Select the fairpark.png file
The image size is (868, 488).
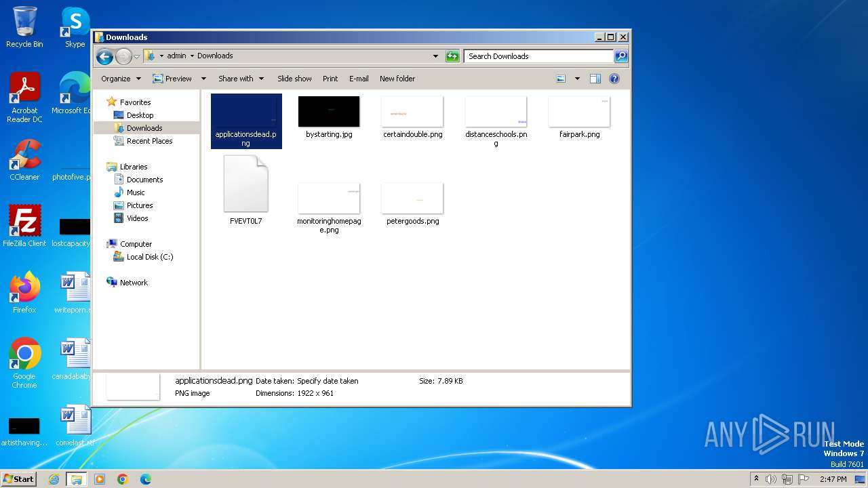(x=579, y=117)
